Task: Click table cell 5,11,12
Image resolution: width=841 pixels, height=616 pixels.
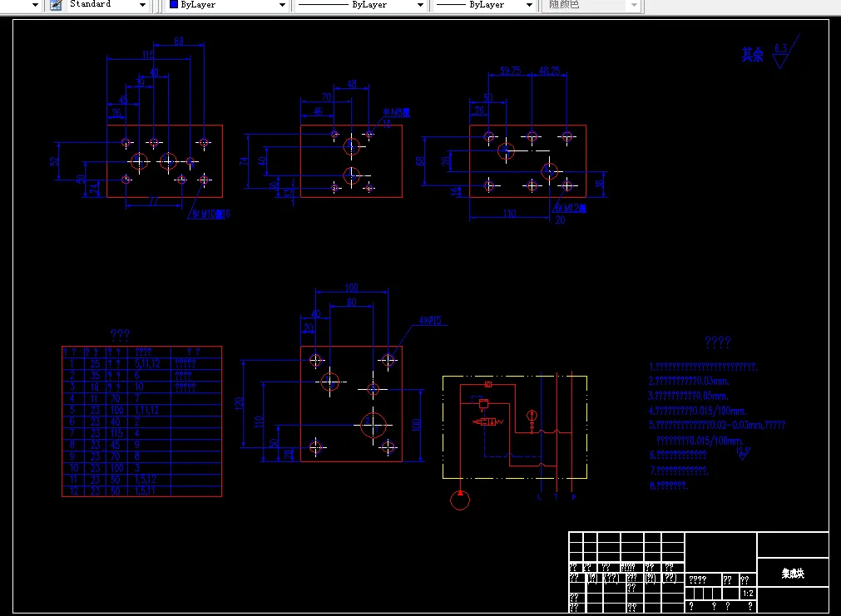Action: pyautogui.click(x=147, y=363)
